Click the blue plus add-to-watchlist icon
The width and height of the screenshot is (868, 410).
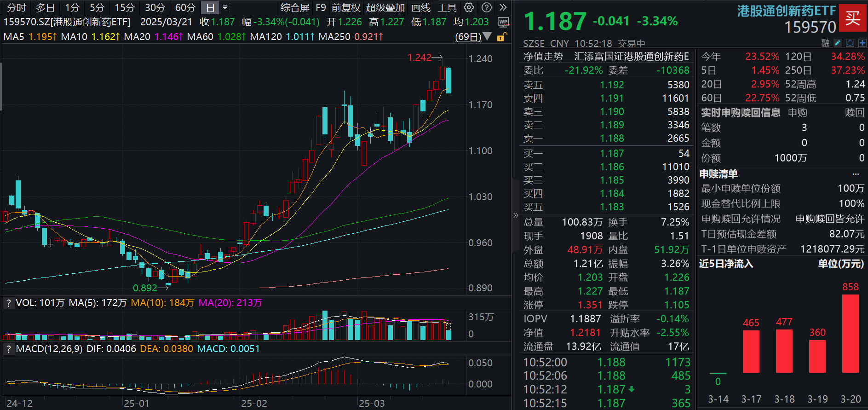(862, 43)
